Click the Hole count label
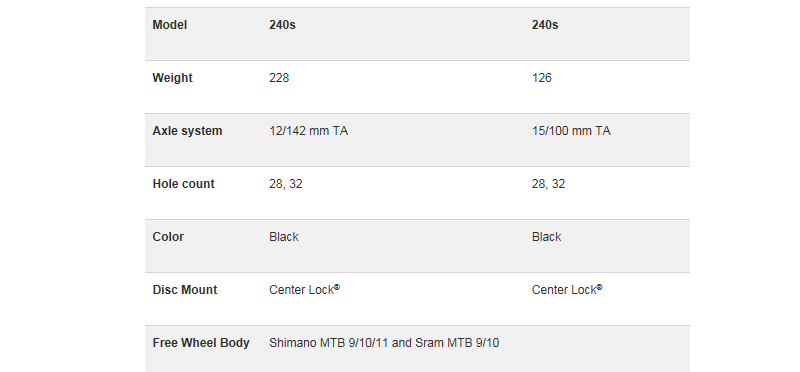This screenshot has height=372, width=800. coord(183,184)
